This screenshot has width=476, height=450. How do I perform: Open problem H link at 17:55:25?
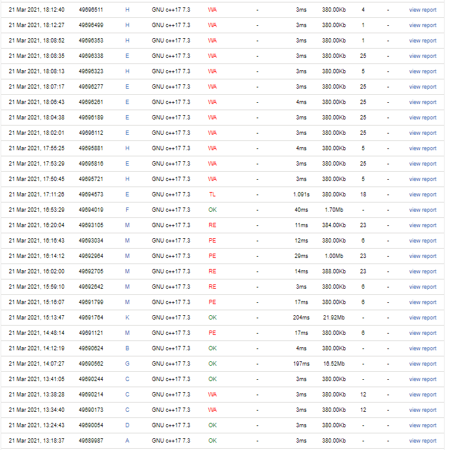127,148
